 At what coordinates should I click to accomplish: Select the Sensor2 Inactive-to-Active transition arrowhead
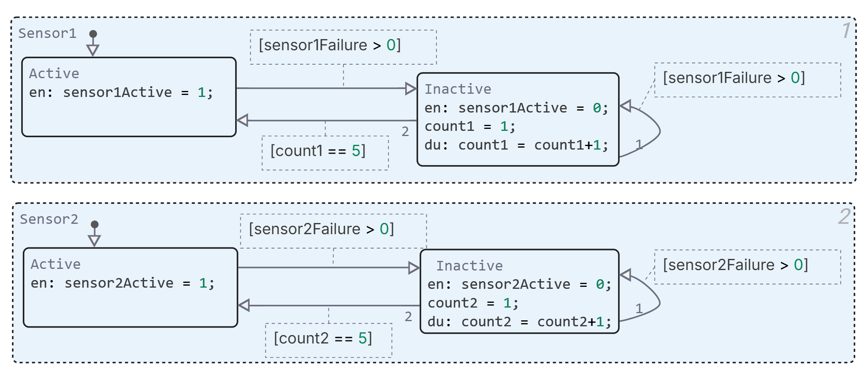tap(244, 306)
